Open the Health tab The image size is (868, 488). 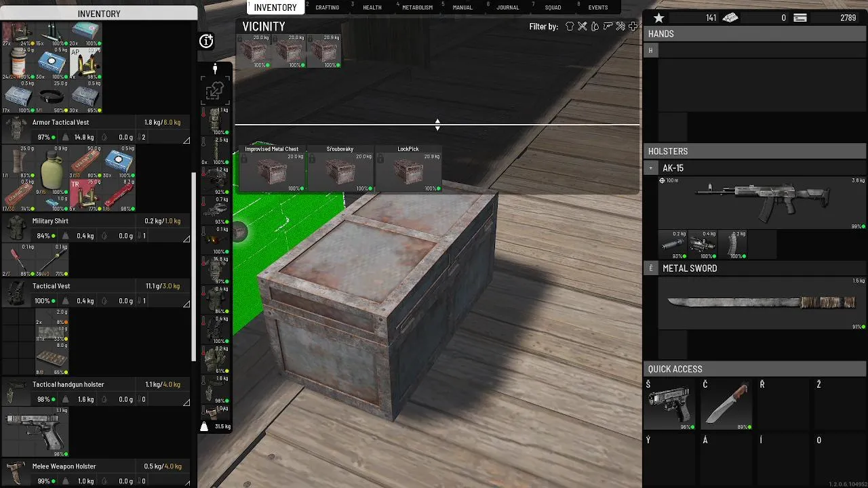click(372, 7)
